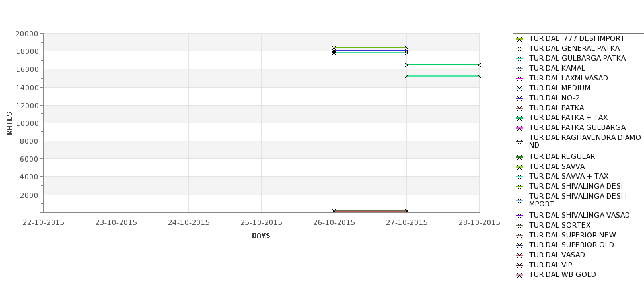This screenshot has height=283, width=644.
Task: Click the DAYS axis title
Action: point(261,236)
